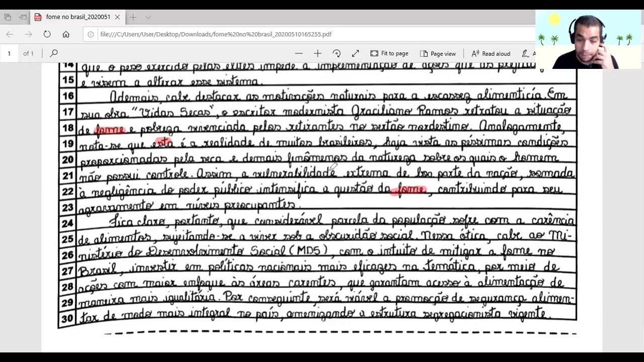Viewport: 644px width, 362px height.
Task: Zoom out the PDF with minus
Action: point(299,53)
